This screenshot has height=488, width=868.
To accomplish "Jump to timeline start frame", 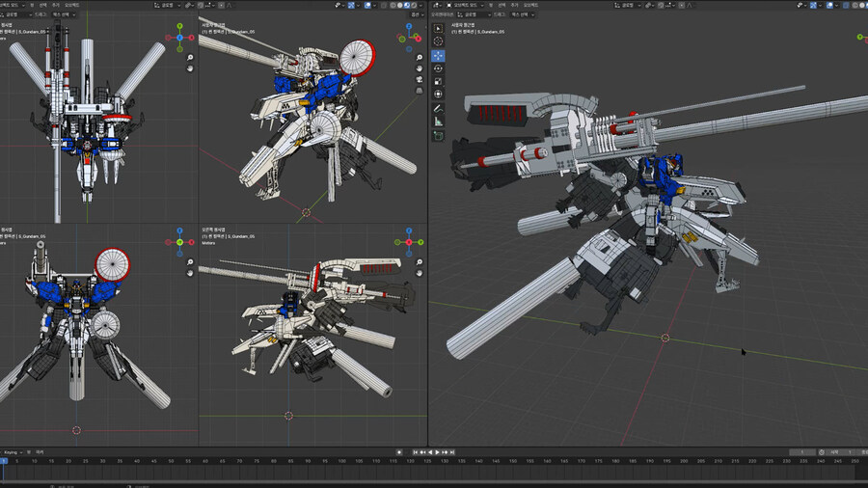I will click(415, 452).
